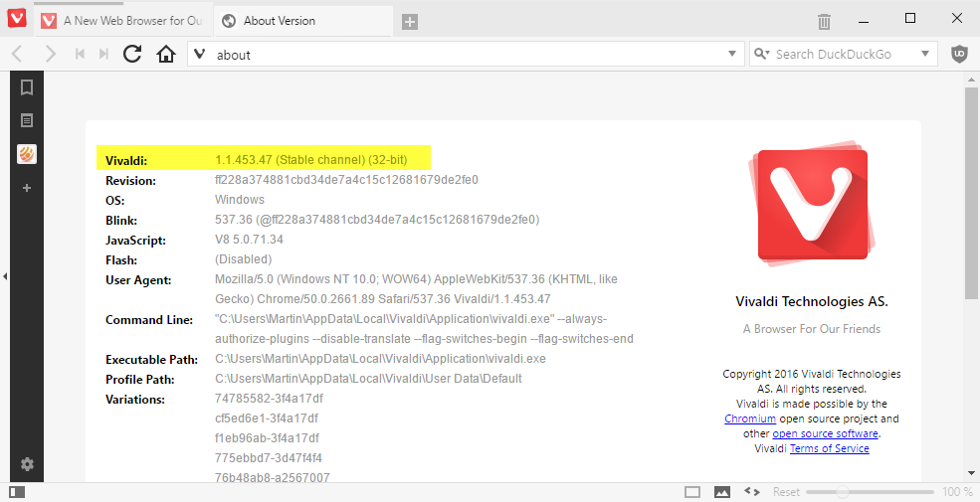Image resolution: width=980 pixels, height=502 pixels.
Task: Select the About Version tab
Action: click(x=303, y=21)
